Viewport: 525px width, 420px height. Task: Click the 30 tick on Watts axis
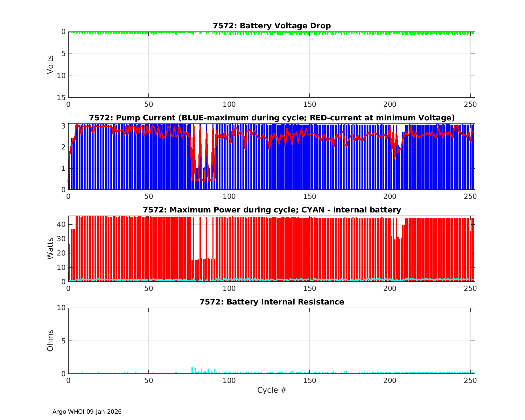61,239
